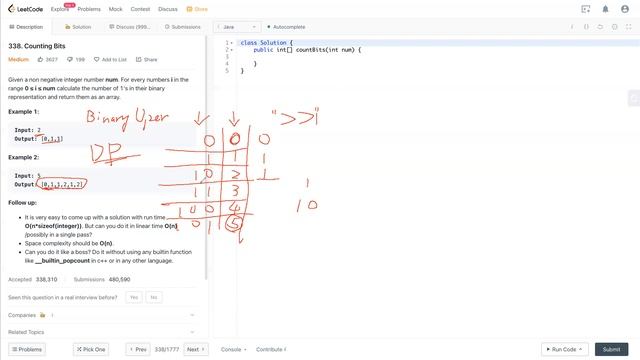
Task: Click the Submissions 480,590 text
Action: click(102, 280)
